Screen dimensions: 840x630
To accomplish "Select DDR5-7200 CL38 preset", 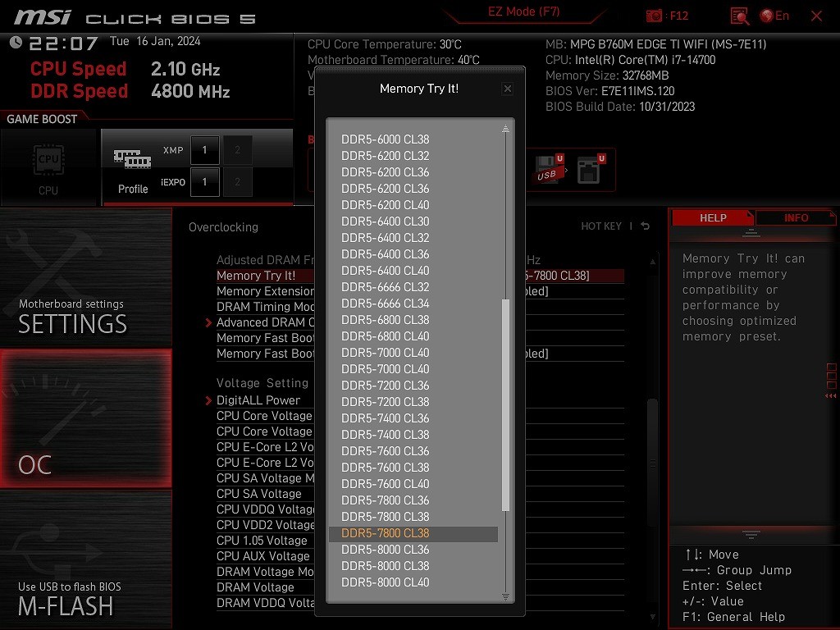I will (x=386, y=402).
